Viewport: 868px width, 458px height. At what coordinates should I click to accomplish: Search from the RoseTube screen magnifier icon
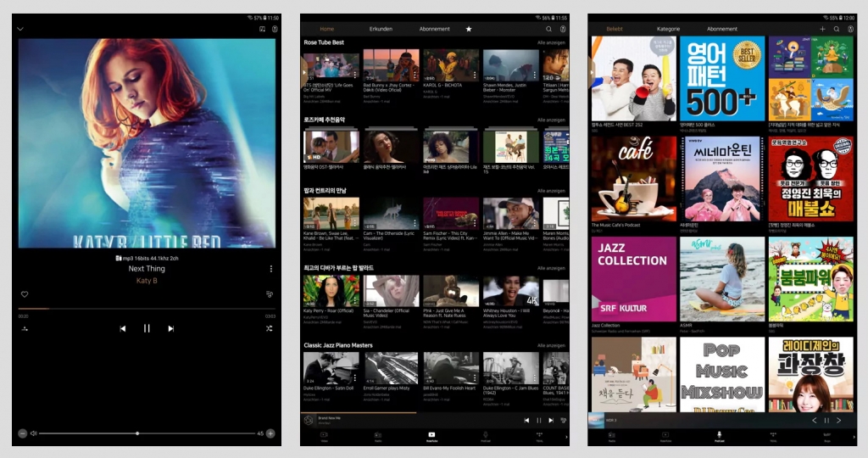tap(548, 29)
